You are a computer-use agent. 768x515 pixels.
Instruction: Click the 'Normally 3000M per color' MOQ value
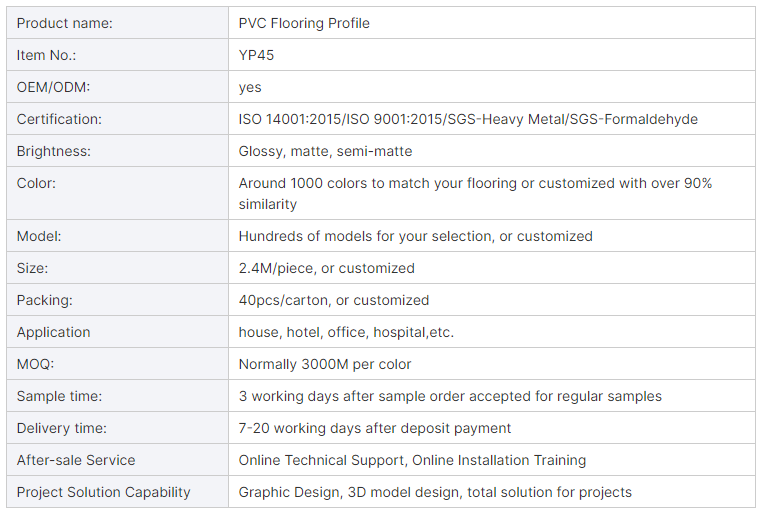point(325,364)
